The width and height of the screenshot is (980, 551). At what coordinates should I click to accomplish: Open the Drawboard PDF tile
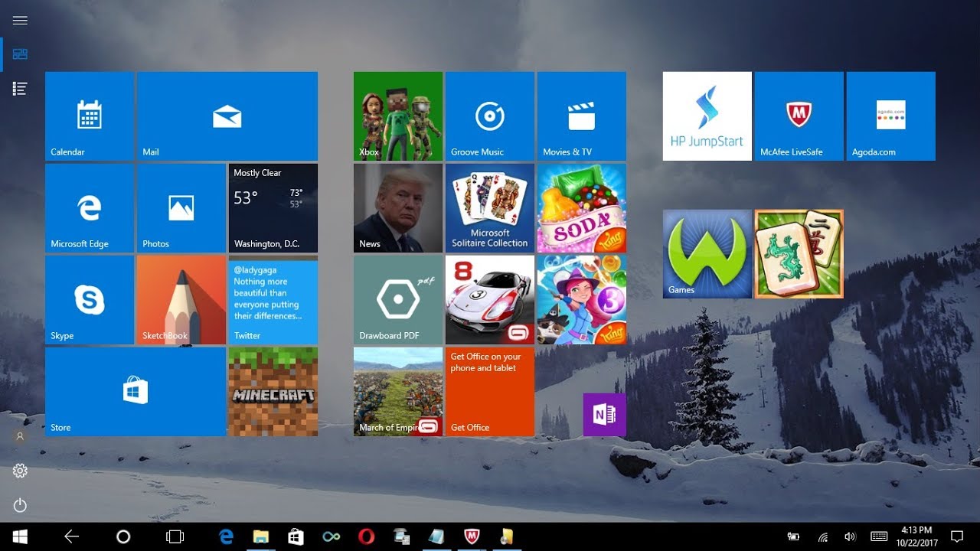(398, 300)
